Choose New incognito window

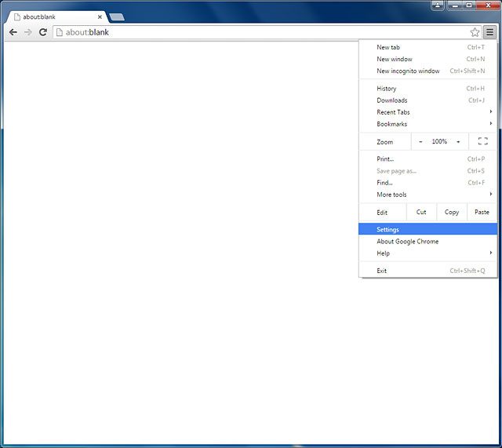click(408, 71)
